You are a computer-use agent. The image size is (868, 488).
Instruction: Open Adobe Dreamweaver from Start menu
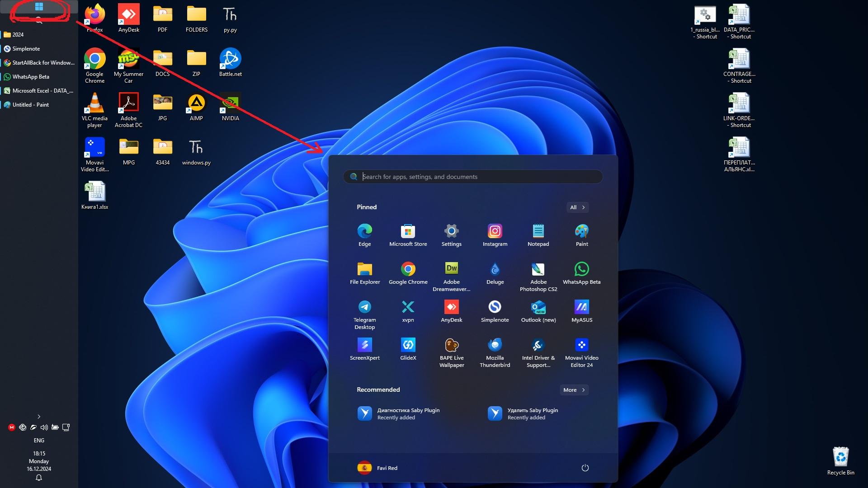coord(451,277)
